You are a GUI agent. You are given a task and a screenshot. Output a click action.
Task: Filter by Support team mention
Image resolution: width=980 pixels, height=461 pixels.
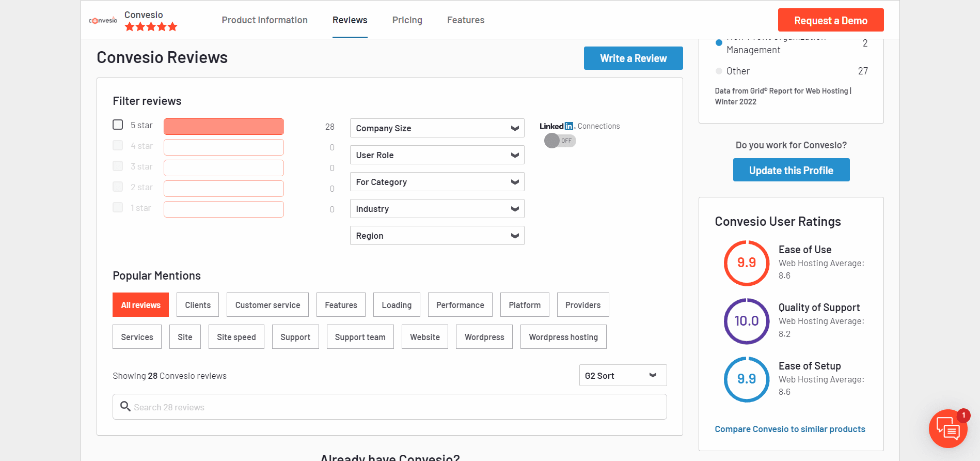(360, 337)
